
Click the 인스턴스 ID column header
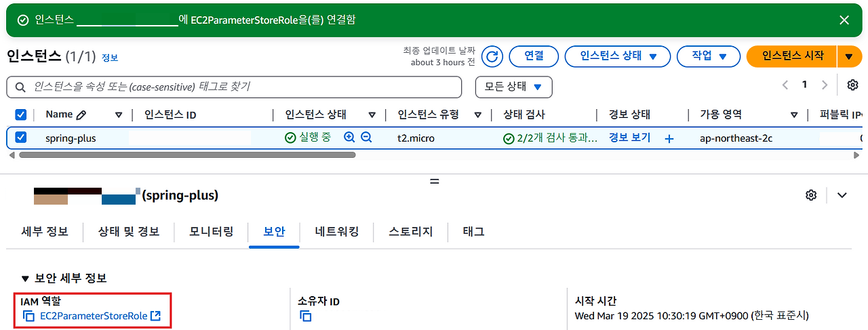[x=170, y=115]
